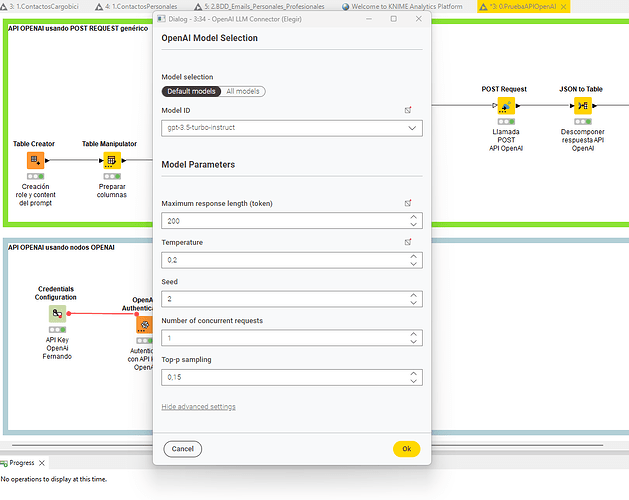Click status indicator under Credentials Configuration node
The width and height of the screenshot is (629, 500).
pyautogui.click(x=57, y=329)
